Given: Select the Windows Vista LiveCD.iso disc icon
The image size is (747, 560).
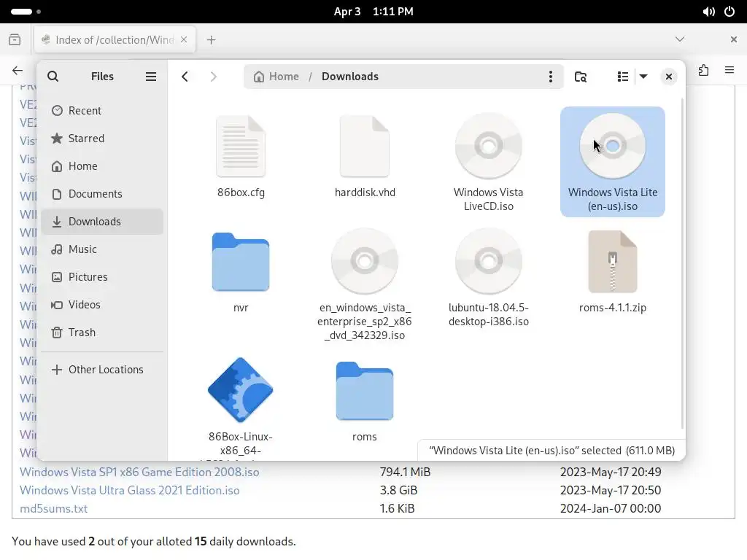Looking at the screenshot, I should coord(488,146).
